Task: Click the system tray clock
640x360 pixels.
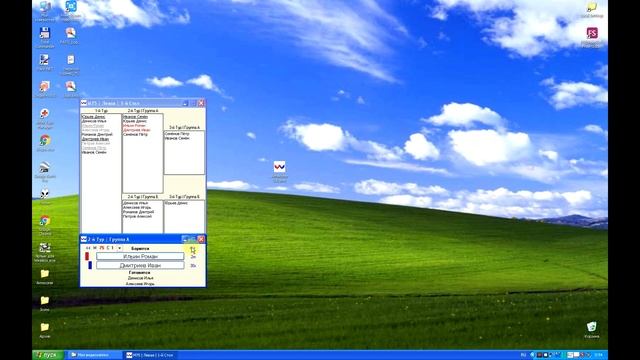Action: [598, 355]
